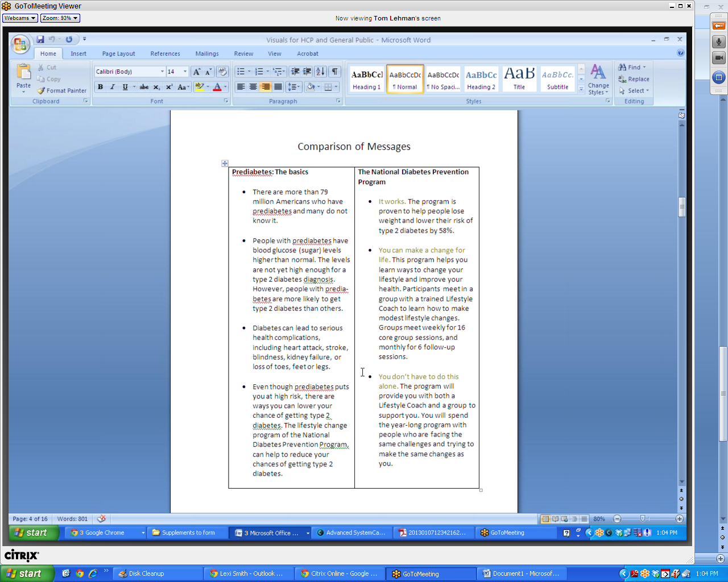The width and height of the screenshot is (728, 582).
Task: Toggle Superscript formatting
Action: pos(169,87)
